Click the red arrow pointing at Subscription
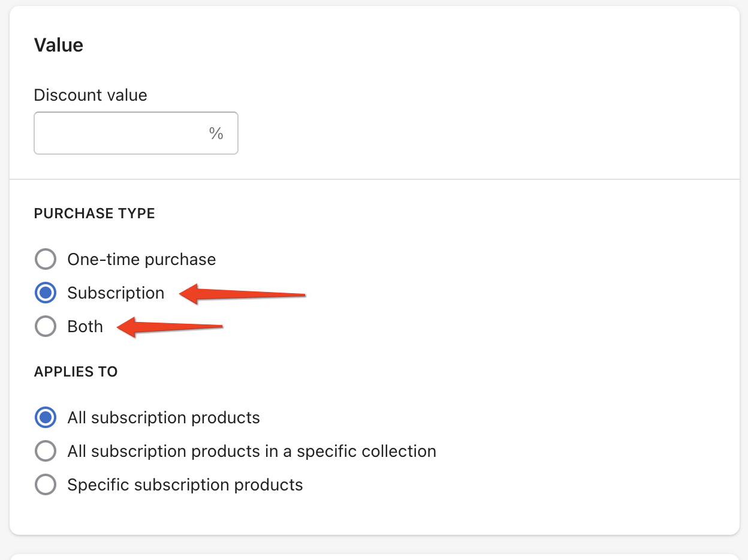 pyautogui.click(x=246, y=294)
